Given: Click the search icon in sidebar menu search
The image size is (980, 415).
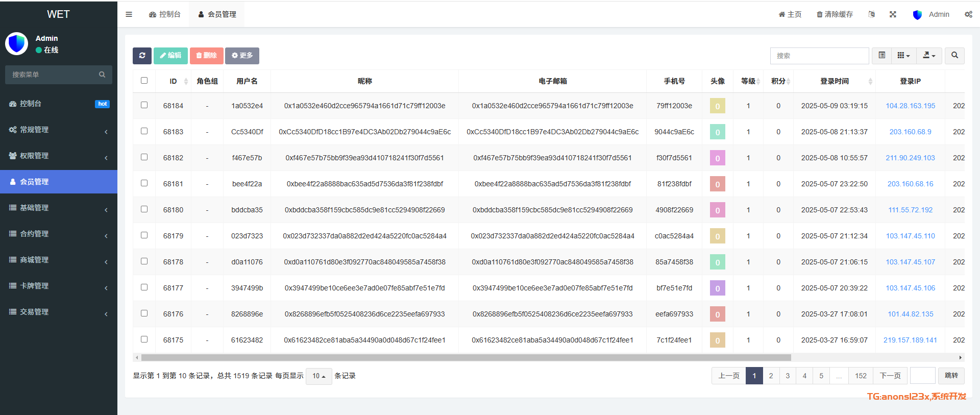Looking at the screenshot, I should pos(102,75).
